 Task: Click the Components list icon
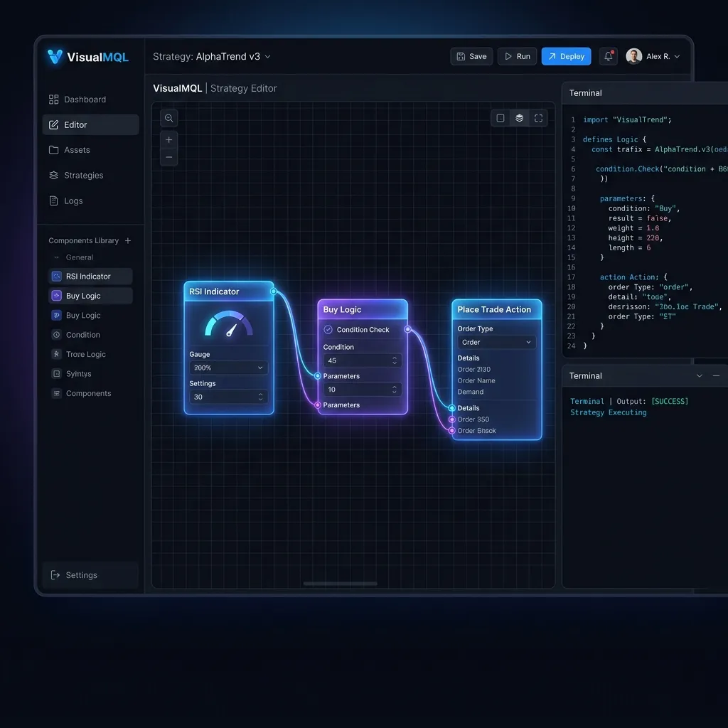pyautogui.click(x=57, y=393)
